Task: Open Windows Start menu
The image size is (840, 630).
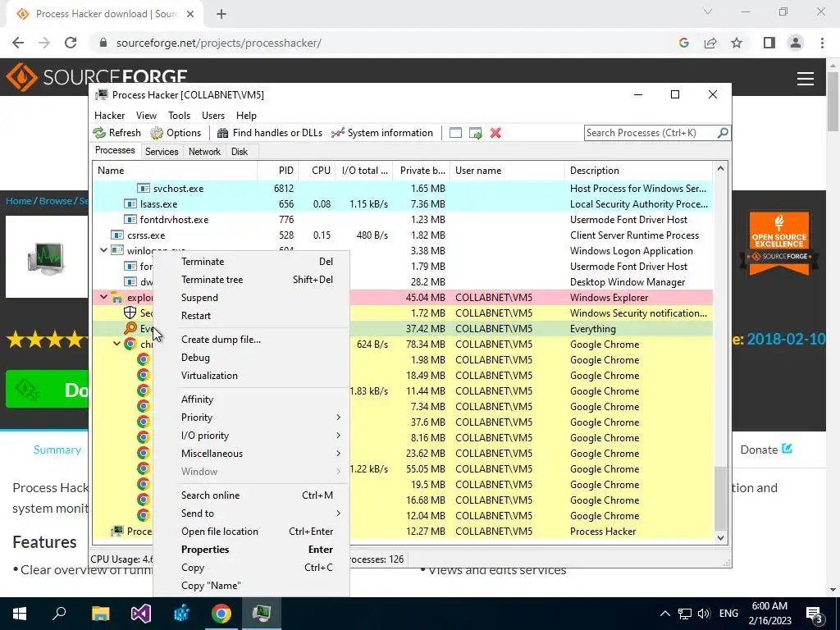Action: [x=20, y=614]
